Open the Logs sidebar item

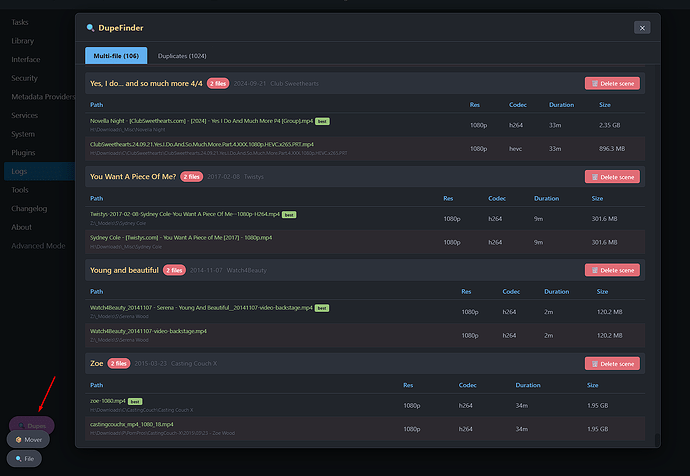click(21, 171)
